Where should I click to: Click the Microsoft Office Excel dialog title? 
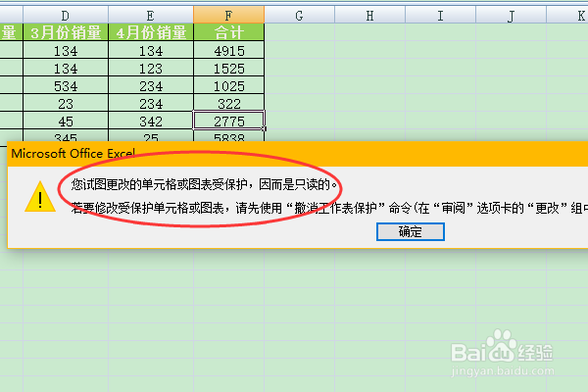(73, 154)
